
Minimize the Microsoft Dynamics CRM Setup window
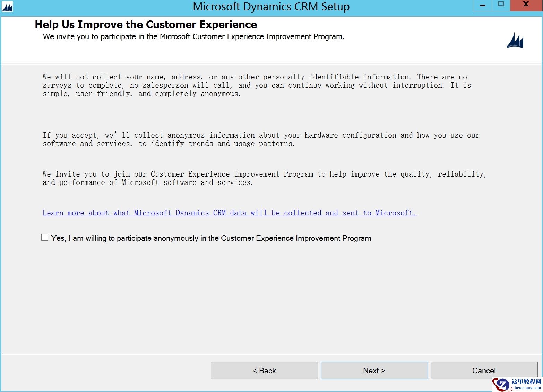pos(482,6)
